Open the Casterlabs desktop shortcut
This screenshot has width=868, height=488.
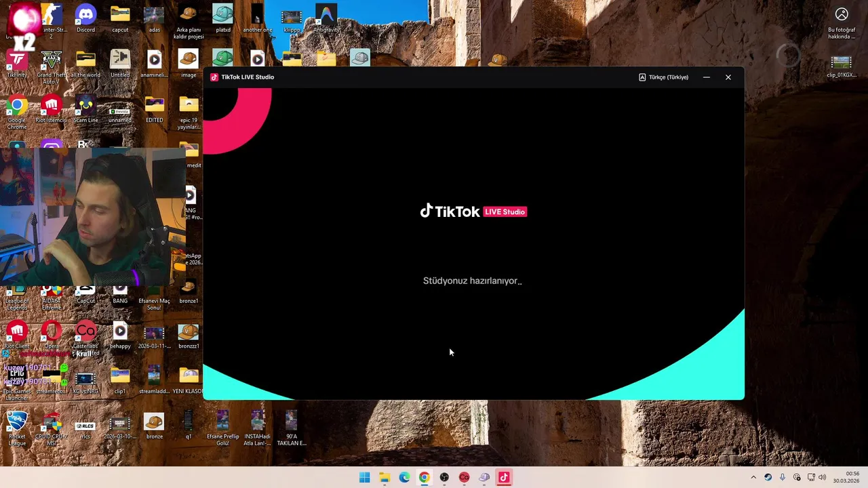(x=85, y=335)
